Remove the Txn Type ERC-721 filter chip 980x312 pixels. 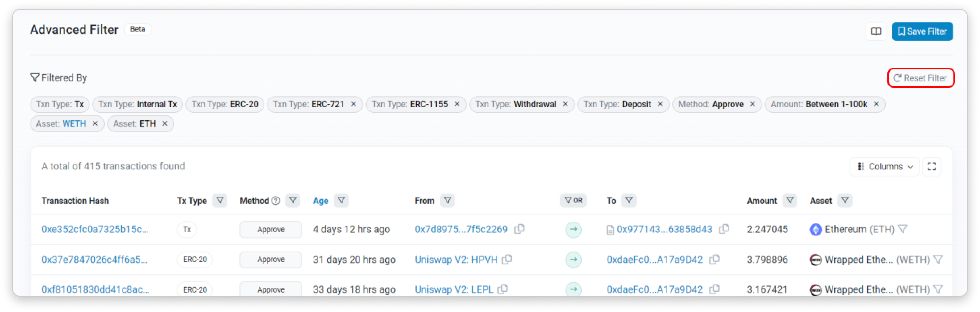coord(353,104)
